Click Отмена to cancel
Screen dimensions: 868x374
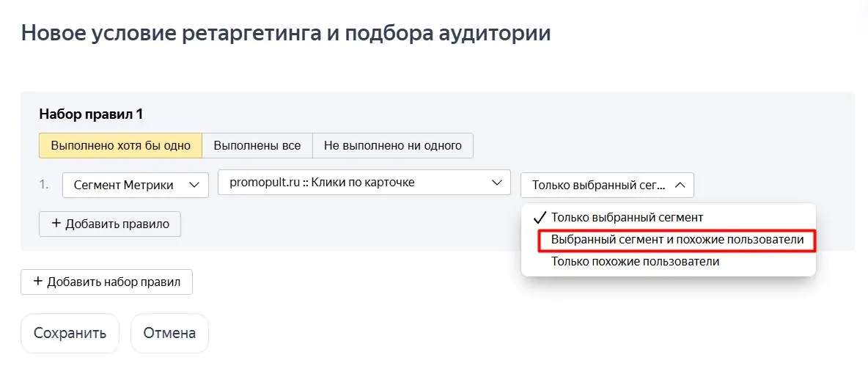(x=169, y=333)
